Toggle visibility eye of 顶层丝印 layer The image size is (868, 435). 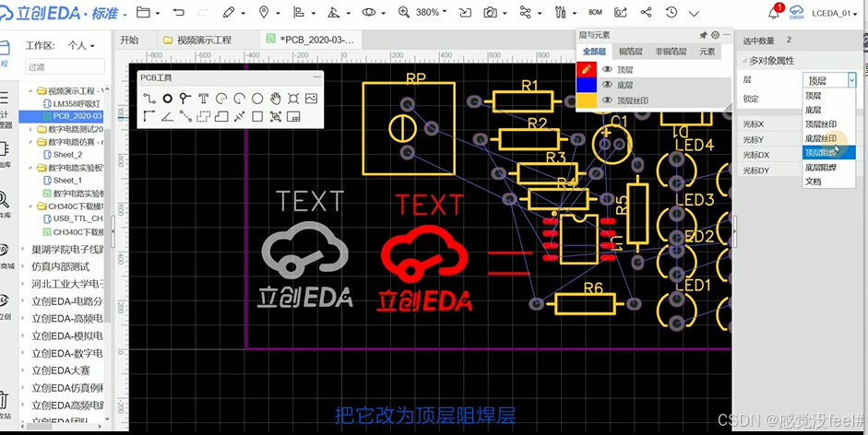[x=607, y=100]
